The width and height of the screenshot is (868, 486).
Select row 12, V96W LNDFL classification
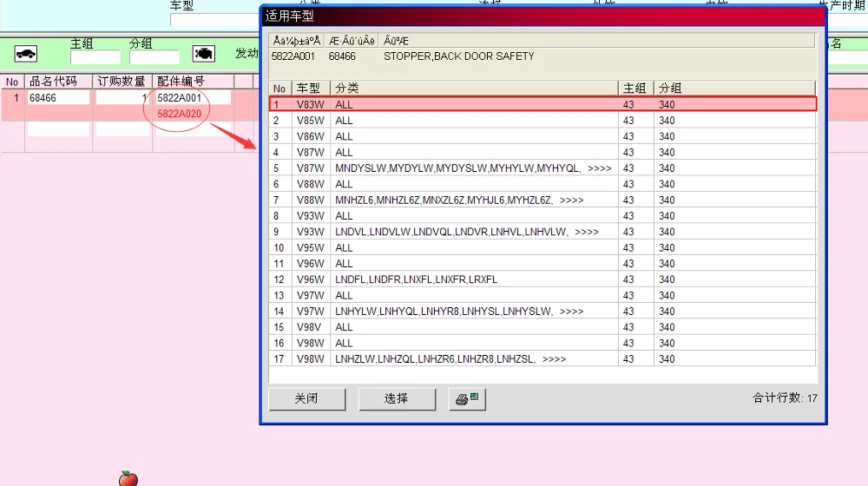pos(542,279)
